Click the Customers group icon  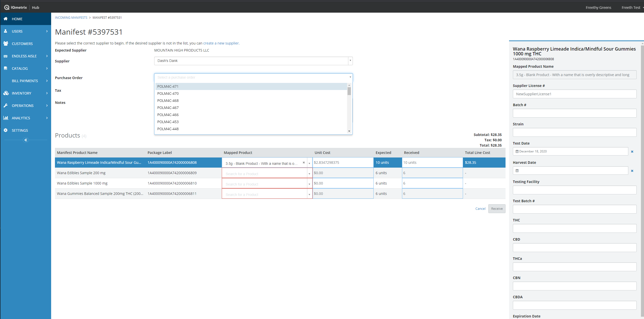click(x=6, y=43)
